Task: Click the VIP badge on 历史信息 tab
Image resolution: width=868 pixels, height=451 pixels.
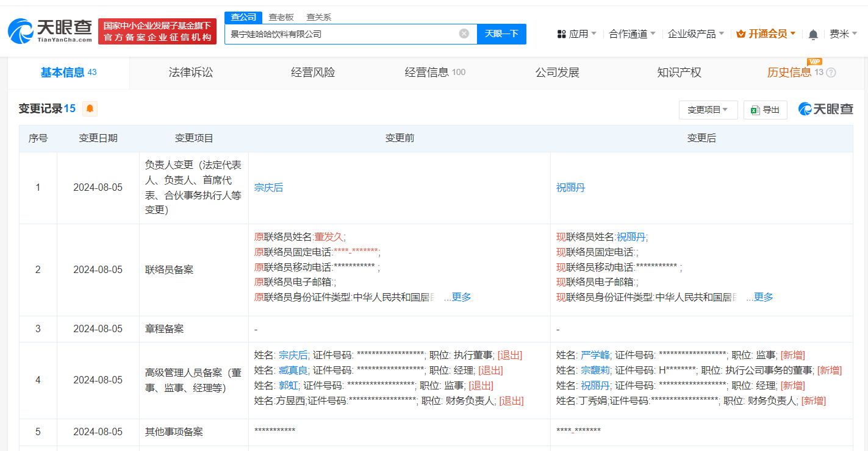Action: click(x=814, y=62)
